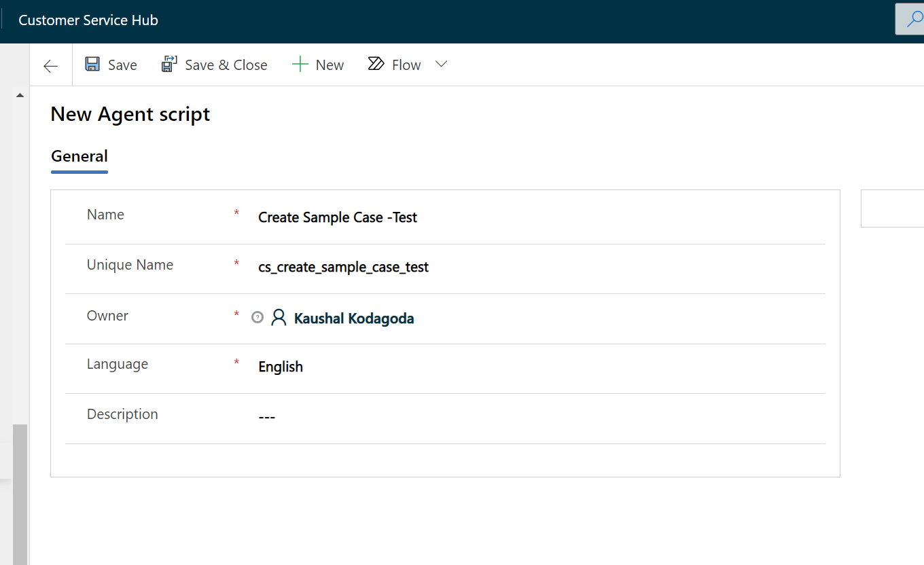Click the person icon beside Kaushal Kodagoda
The width and height of the screenshot is (924, 565).
279,318
